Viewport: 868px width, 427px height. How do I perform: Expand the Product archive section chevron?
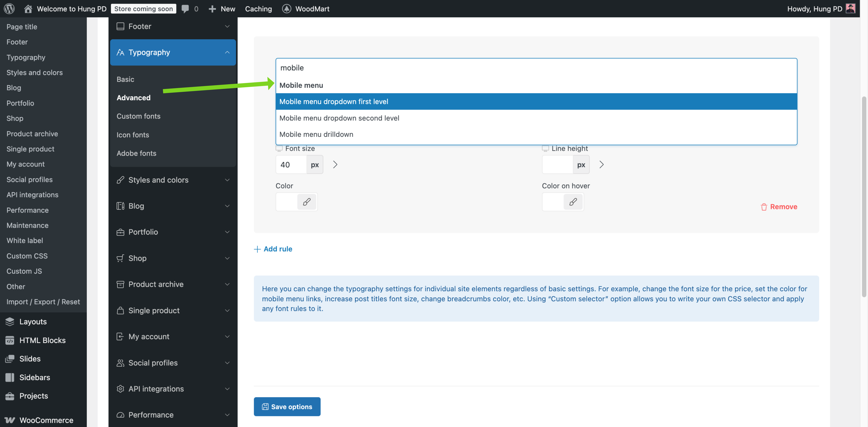pyautogui.click(x=227, y=284)
